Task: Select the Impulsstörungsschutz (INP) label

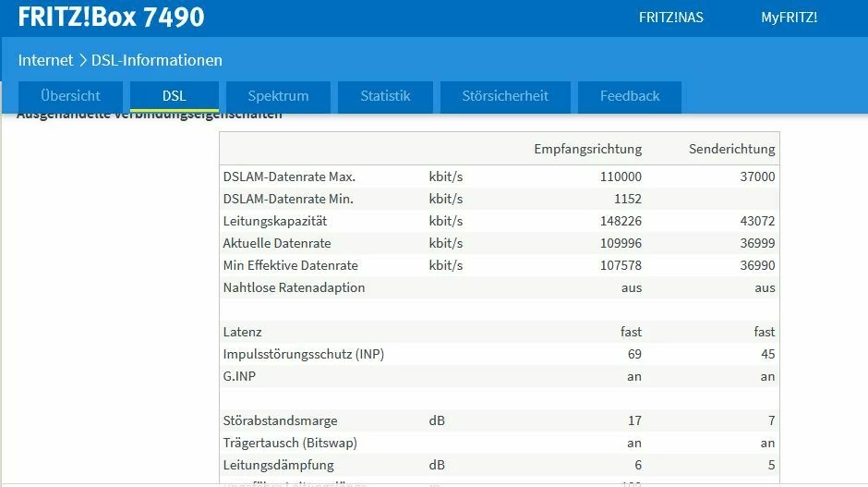Action: click(304, 354)
